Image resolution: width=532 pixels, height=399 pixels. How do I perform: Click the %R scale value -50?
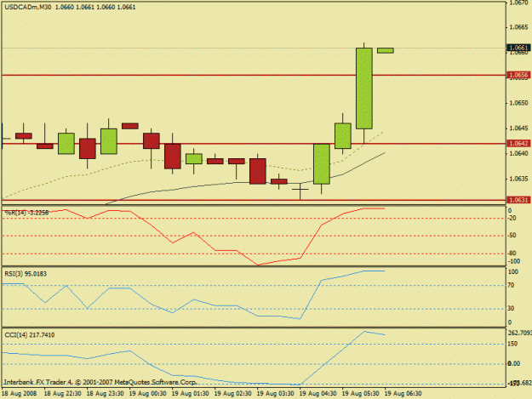pos(512,236)
